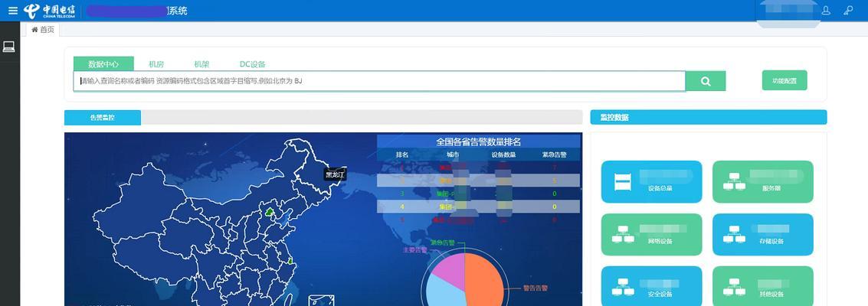Image resolution: width=868 pixels, height=306 pixels.
Task: Select the rank 3 row in ranking table
Action: click(478, 194)
